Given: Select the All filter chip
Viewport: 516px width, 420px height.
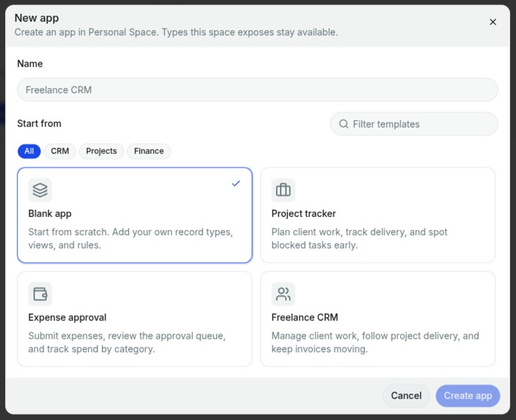Looking at the screenshot, I should [x=29, y=151].
